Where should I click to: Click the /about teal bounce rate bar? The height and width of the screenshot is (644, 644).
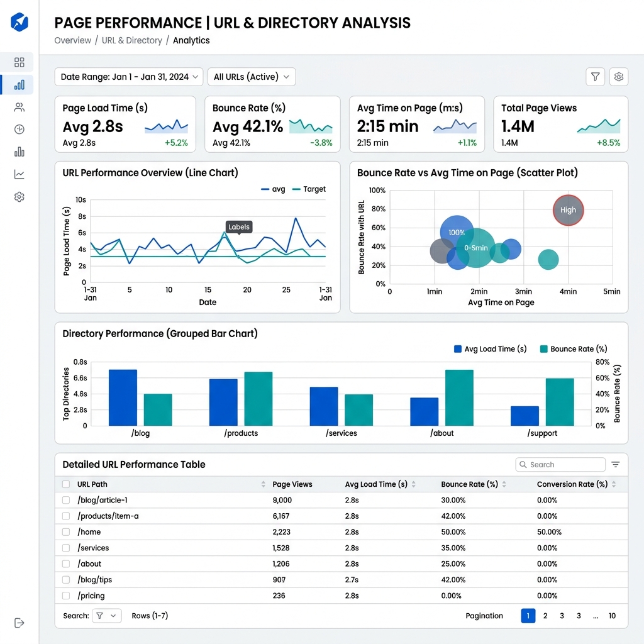[x=459, y=397]
